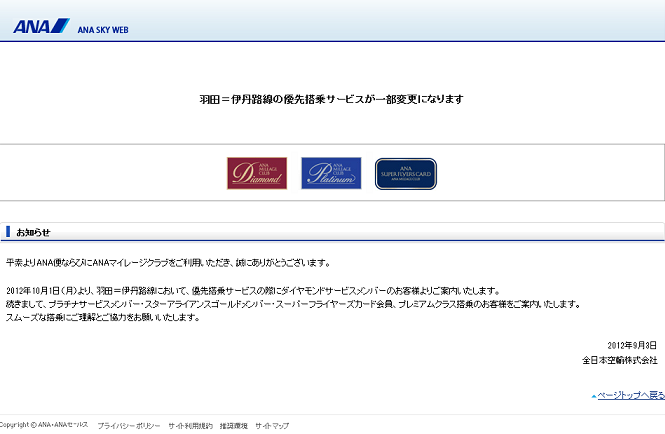Click the up-arrow icon beside ページトップへ戻る
The width and height of the screenshot is (665, 434).
[594, 396]
